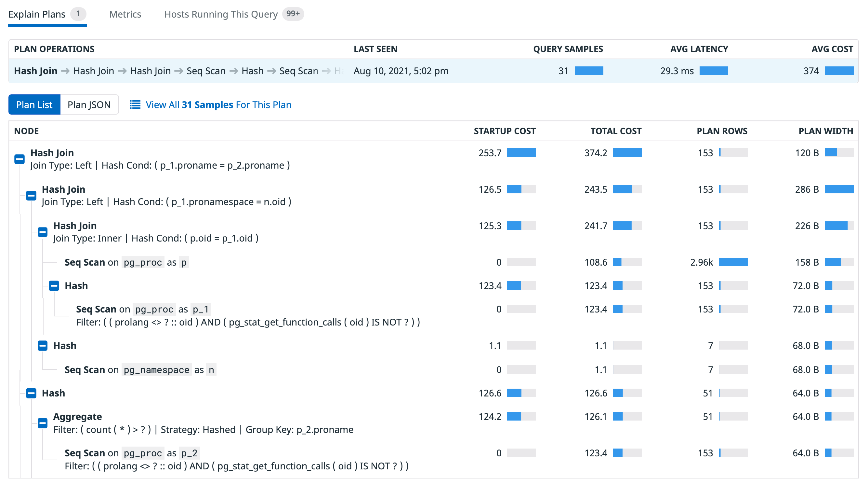Click the TOTAL COST column header
The height and width of the screenshot is (485, 868).
(x=615, y=131)
